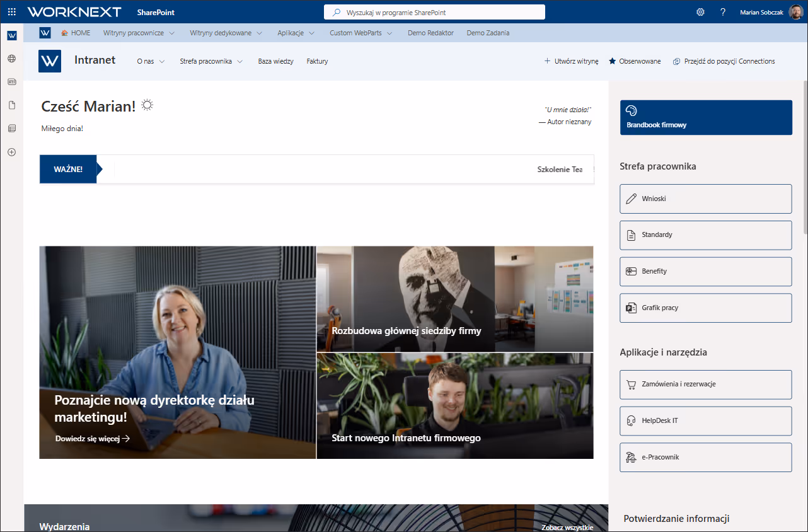Click Utwórz witrynę button
The image size is (808, 532).
pos(571,61)
